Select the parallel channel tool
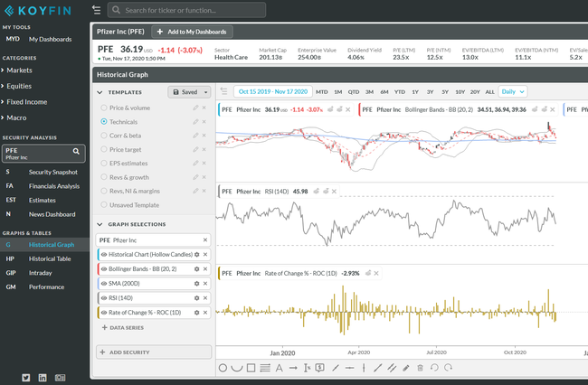This screenshot has height=385, width=588. (x=392, y=368)
